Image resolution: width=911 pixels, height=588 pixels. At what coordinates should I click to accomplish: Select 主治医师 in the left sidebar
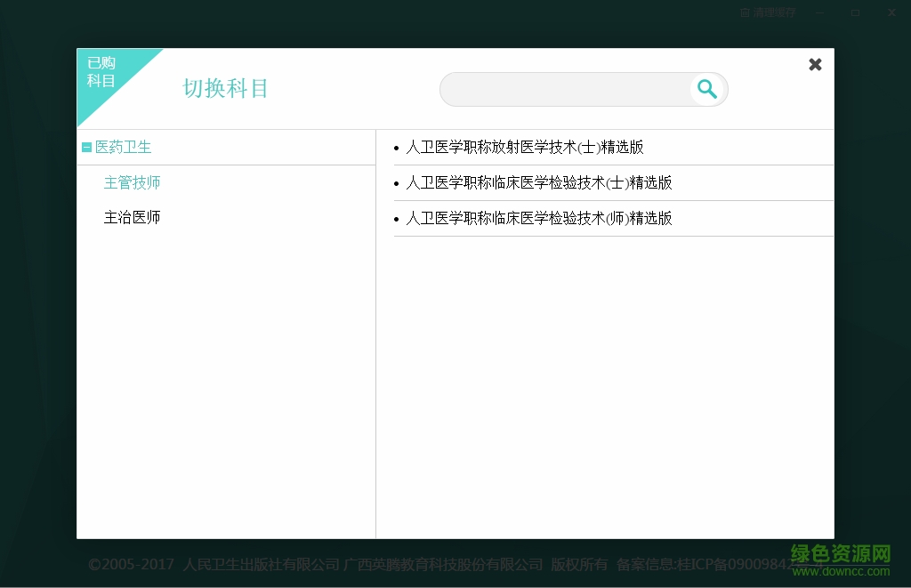tap(133, 217)
